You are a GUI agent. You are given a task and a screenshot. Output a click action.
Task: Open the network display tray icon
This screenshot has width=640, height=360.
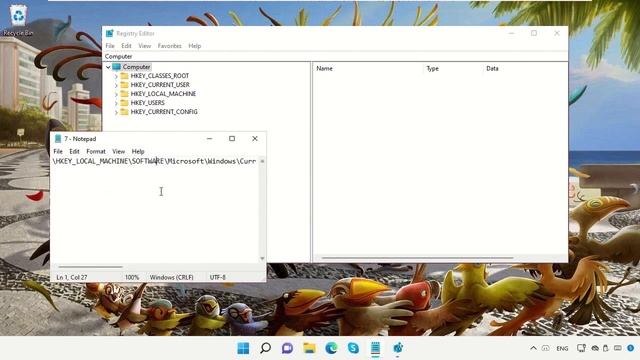581,348
